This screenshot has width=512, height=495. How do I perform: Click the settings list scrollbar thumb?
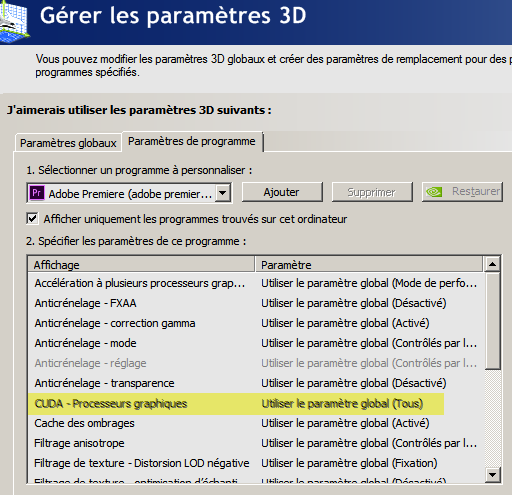coord(492,321)
